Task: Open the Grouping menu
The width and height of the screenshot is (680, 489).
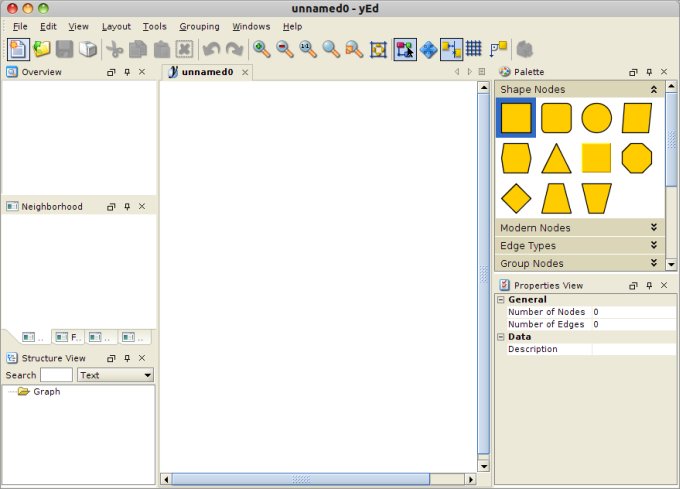Action: click(199, 26)
